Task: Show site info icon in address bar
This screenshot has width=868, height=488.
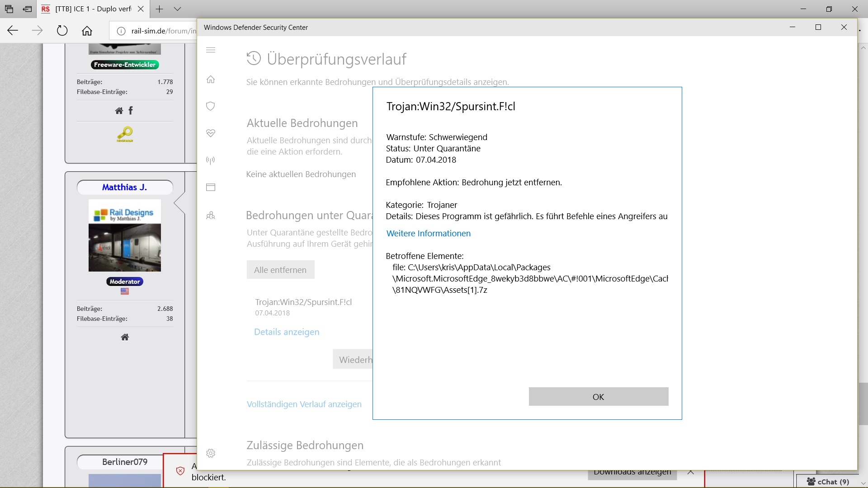Action: tap(121, 31)
